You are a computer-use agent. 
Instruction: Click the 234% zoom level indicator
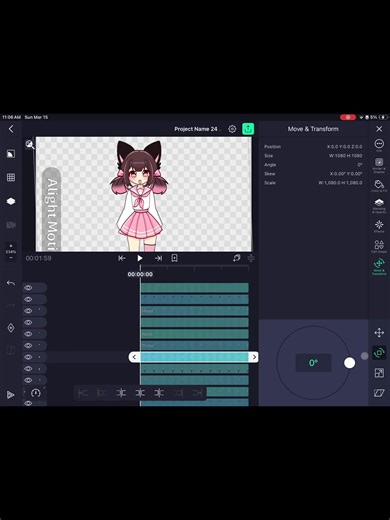pyautogui.click(x=11, y=252)
